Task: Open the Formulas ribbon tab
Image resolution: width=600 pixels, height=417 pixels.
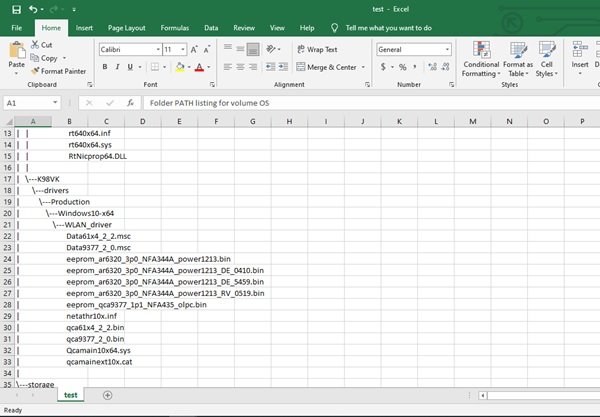Action: (174, 28)
